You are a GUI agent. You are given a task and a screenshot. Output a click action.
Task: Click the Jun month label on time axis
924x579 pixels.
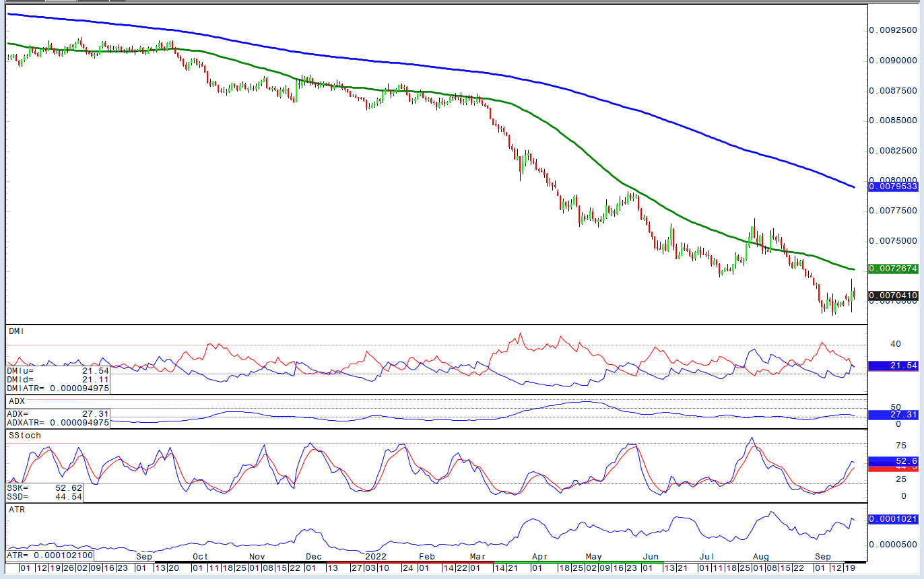coord(651,557)
